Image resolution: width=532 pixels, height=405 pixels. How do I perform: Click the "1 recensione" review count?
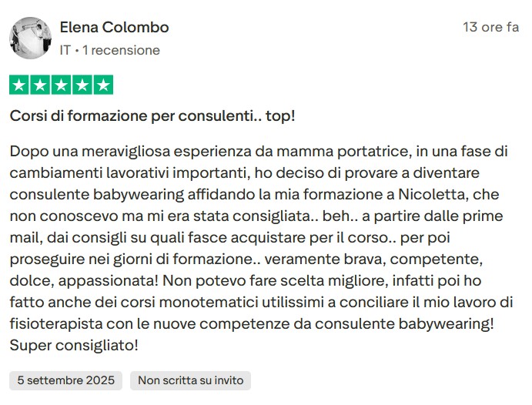coord(121,50)
